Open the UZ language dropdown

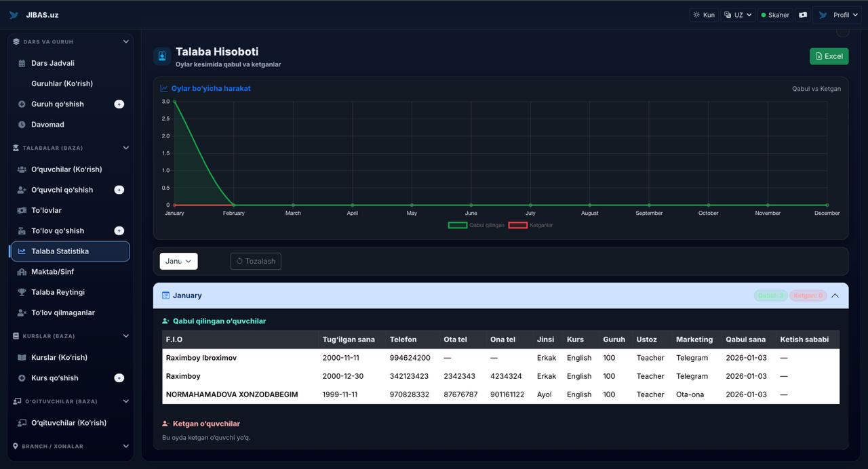coord(738,15)
